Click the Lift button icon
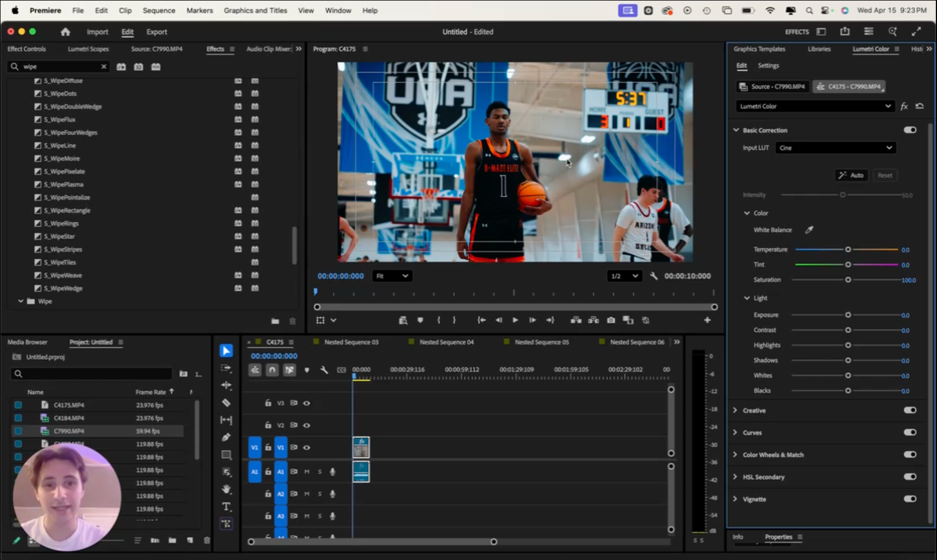Viewport: 937px width, 560px height. point(576,320)
